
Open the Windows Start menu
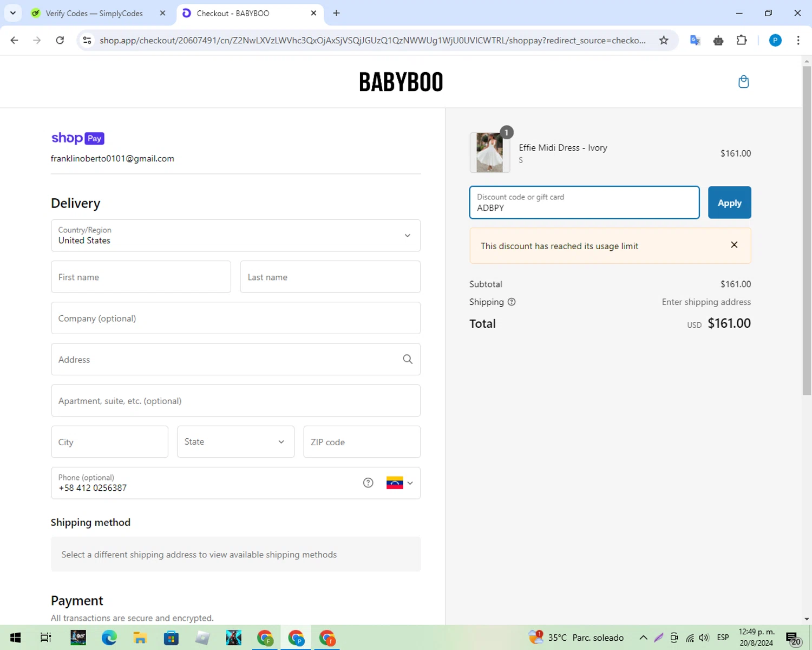tap(15, 638)
